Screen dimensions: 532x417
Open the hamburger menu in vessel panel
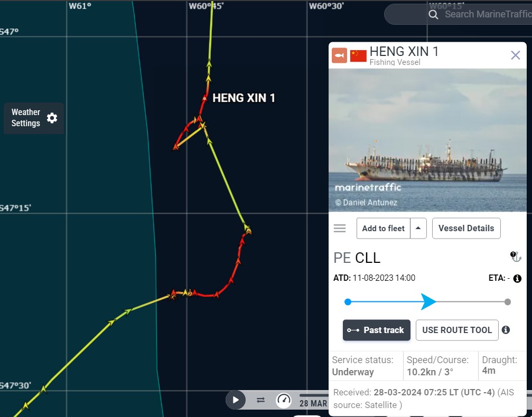[x=340, y=228]
